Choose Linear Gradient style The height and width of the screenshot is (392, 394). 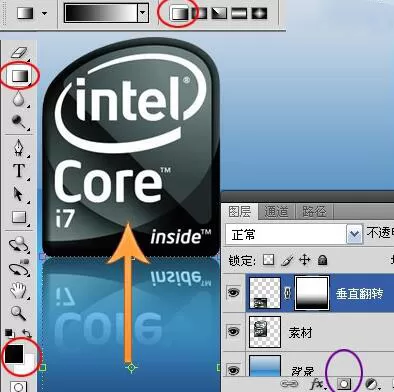tap(180, 13)
